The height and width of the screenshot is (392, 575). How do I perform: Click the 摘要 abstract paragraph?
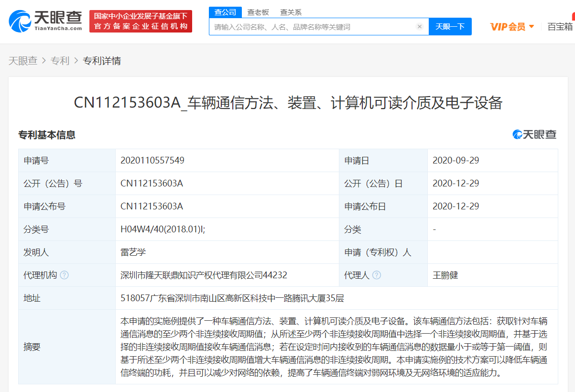point(334,347)
